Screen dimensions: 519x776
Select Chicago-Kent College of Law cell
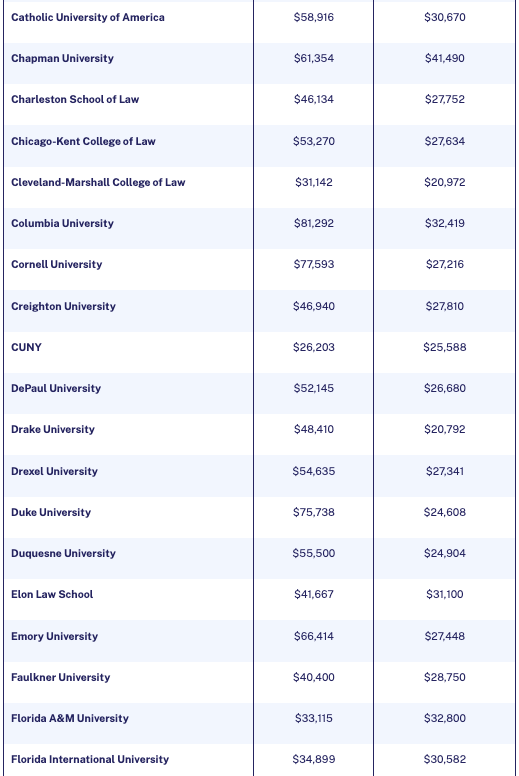(x=83, y=142)
